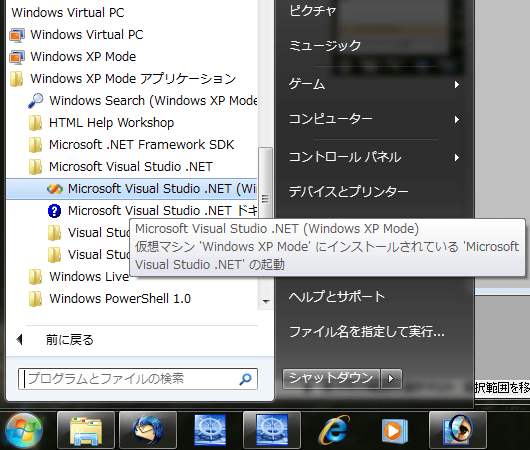Screen dimensions: 530x450
Task: Open Thunderbird mail from the taskbar
Action: [x=148, y=430]
